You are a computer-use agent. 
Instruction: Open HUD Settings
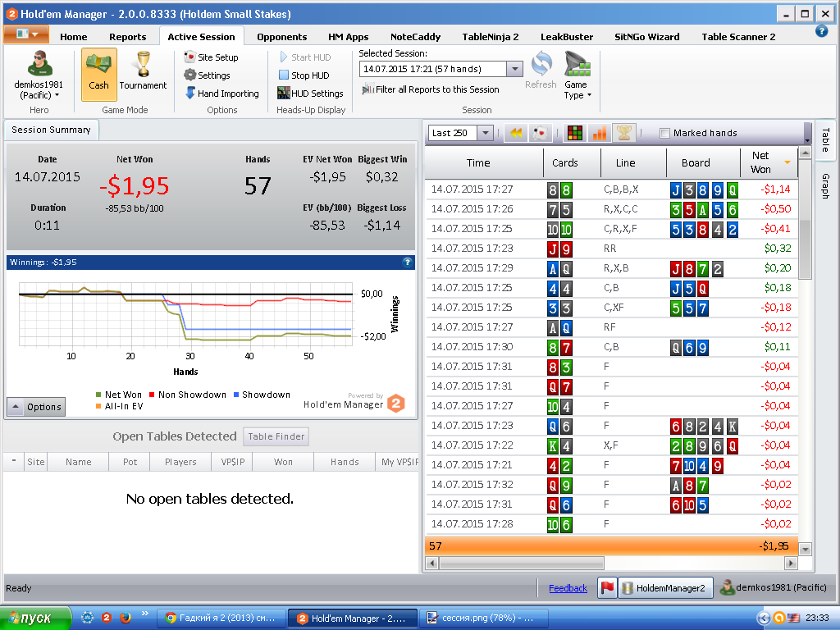coord(310,94)
